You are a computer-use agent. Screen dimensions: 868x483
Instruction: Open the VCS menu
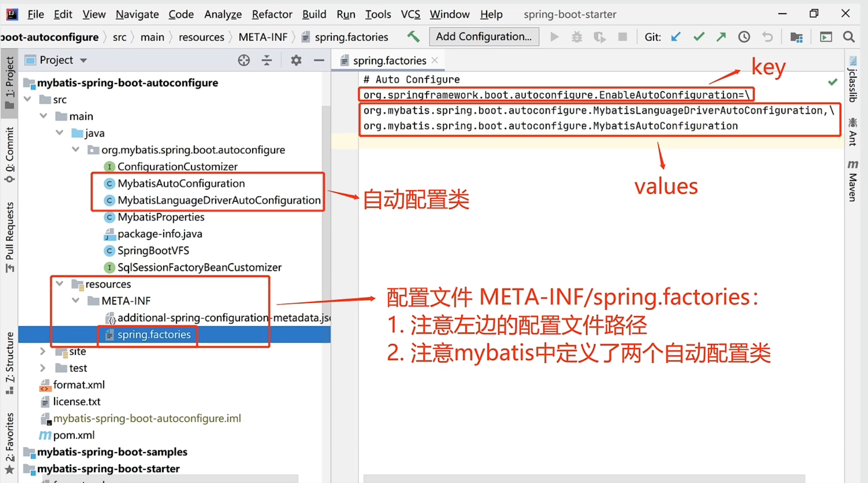(x=410, y=14)
